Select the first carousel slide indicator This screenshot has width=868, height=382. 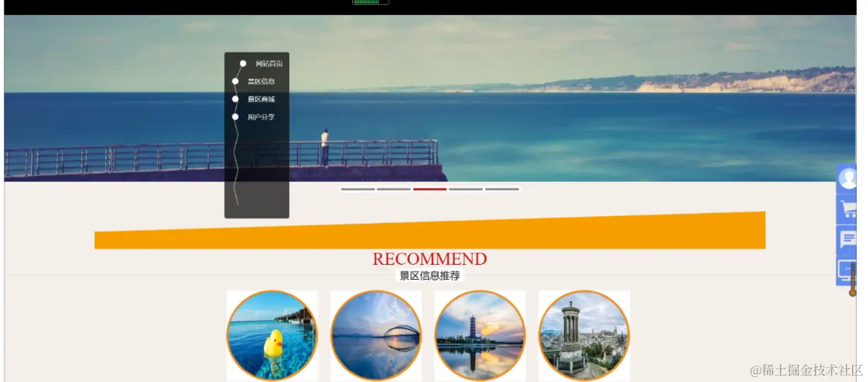pyautogui.click(x=358, y=190)
